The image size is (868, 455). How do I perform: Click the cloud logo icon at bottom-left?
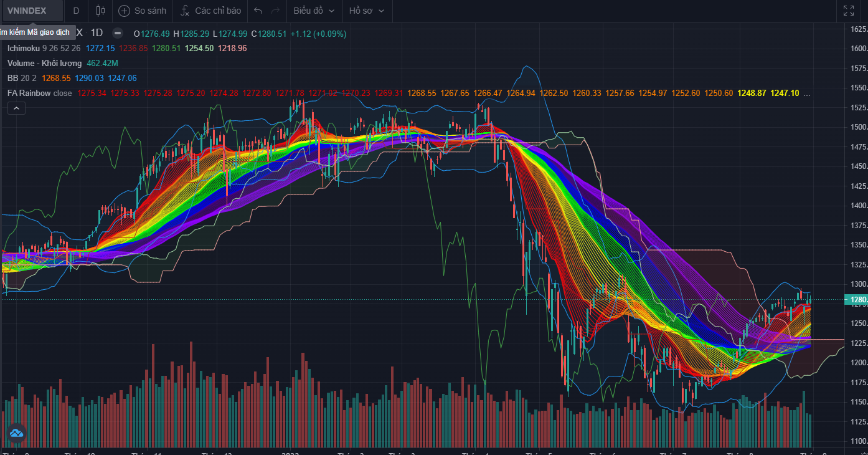(x=16, y=433)
